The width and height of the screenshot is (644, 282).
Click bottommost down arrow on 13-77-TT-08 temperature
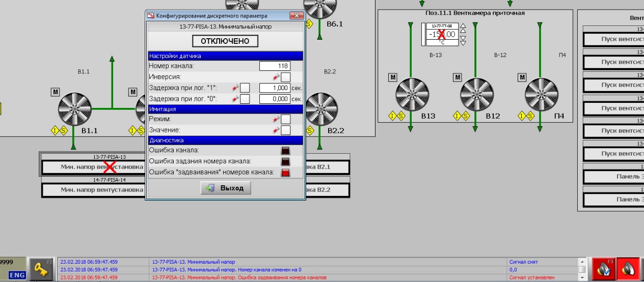(x=463, y=43)
